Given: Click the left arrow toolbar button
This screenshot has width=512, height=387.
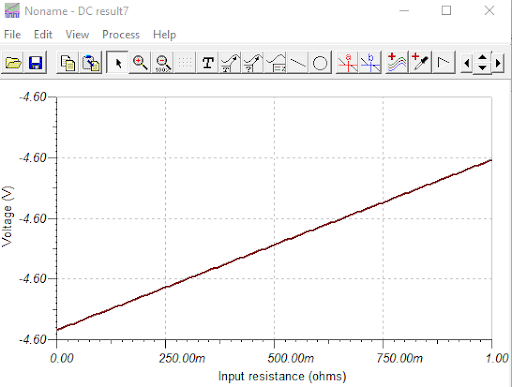Looking at the screenshot, I should click(467, 63).
